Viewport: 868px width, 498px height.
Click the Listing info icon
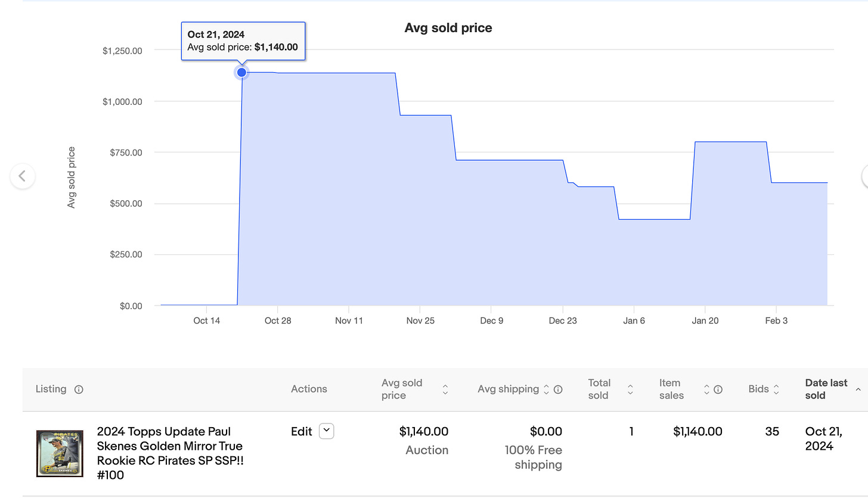(x=79, y=390)
